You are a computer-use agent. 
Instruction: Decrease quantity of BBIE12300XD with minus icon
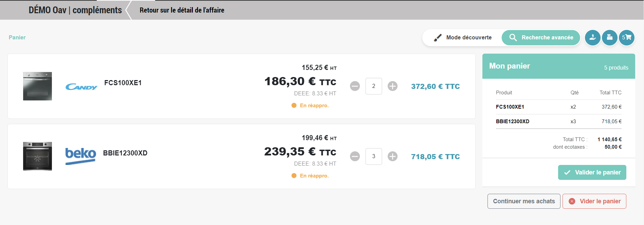point(355,156)
